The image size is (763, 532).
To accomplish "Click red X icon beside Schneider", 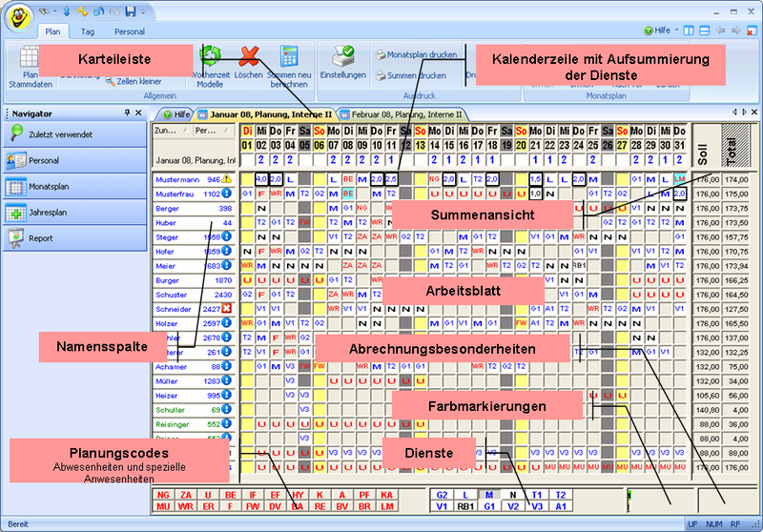I will coord(227,310).
